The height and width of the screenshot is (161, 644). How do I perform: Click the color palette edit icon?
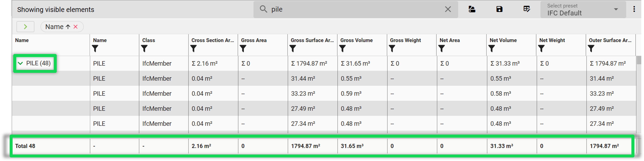pos(472,9)
